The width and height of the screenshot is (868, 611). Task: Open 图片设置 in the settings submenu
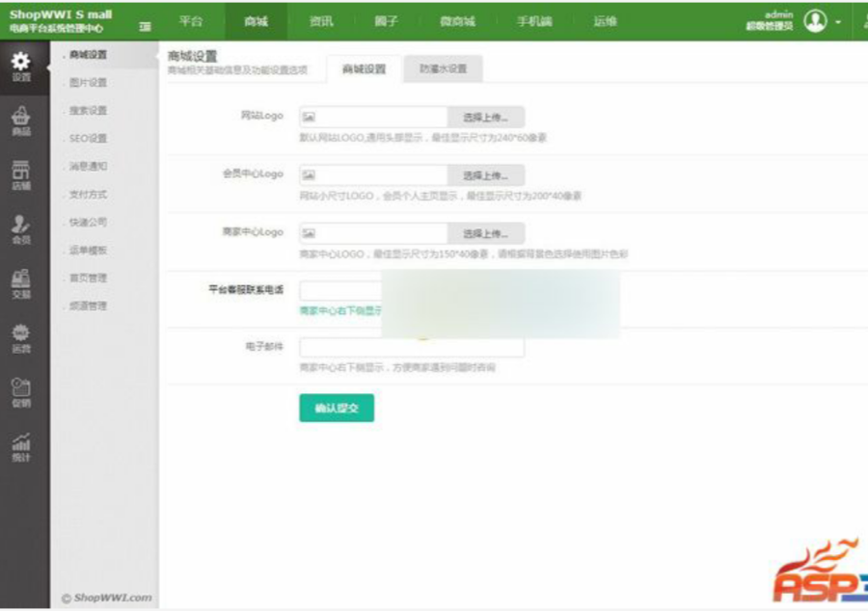(x=88, y=82)
